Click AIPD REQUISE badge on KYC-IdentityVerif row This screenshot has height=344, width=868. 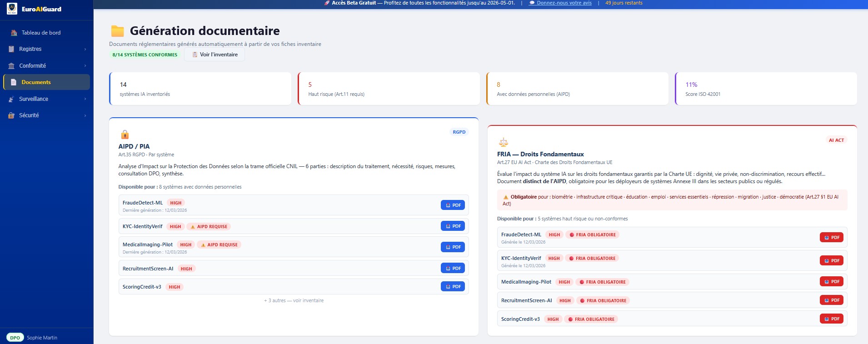pyautogui.click(x=209, y=227)
